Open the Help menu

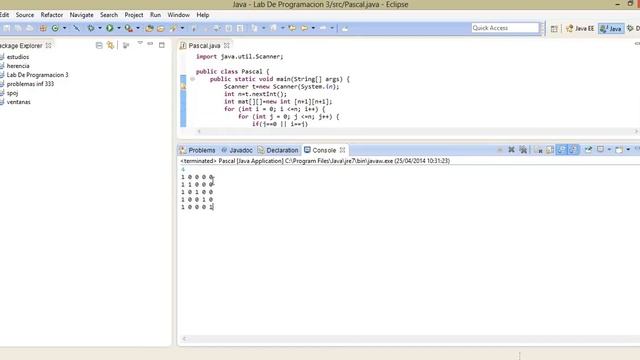(x=203, y=15)
